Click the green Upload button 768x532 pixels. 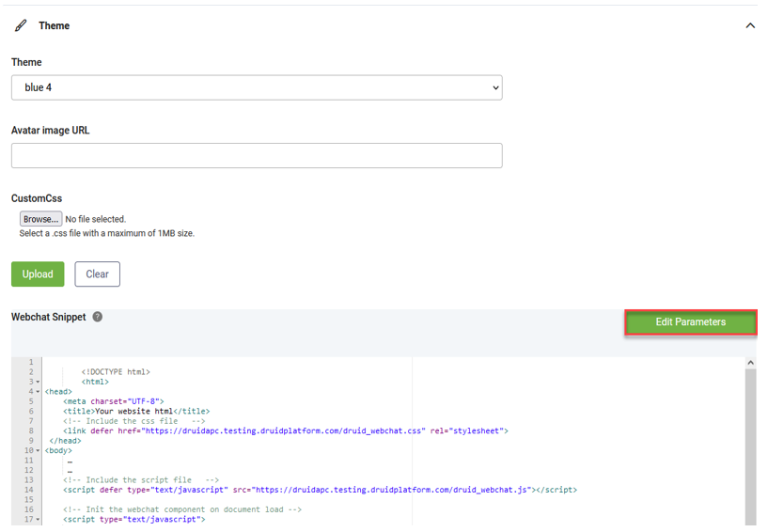click(38, 274)
